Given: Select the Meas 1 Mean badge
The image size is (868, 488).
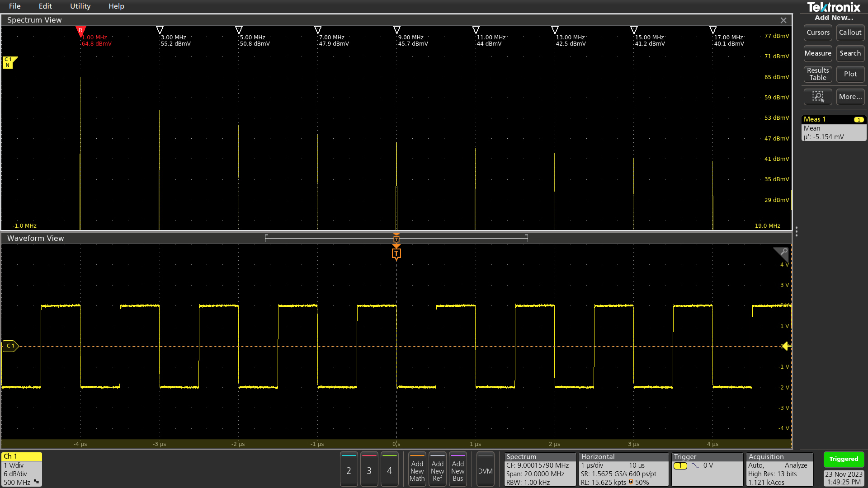Looking at the screenshot, I should coord(834,128).
